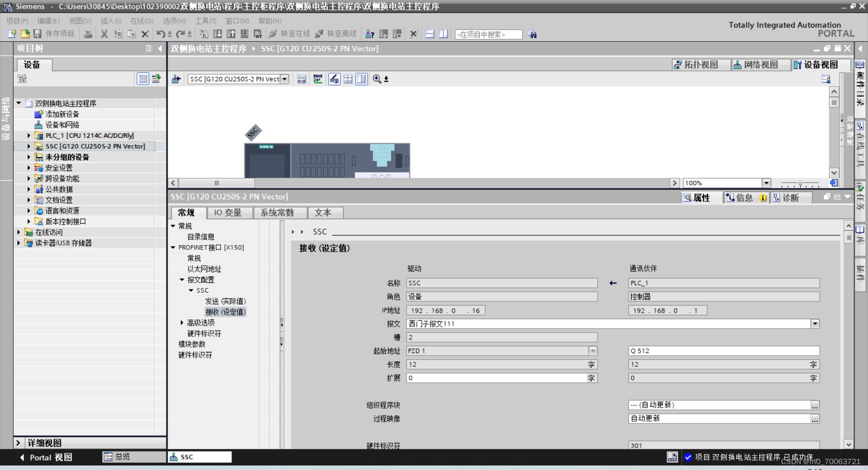Open the Save project toolbar icon
Viewport: 868px width, 470px height.
[38, 34]
